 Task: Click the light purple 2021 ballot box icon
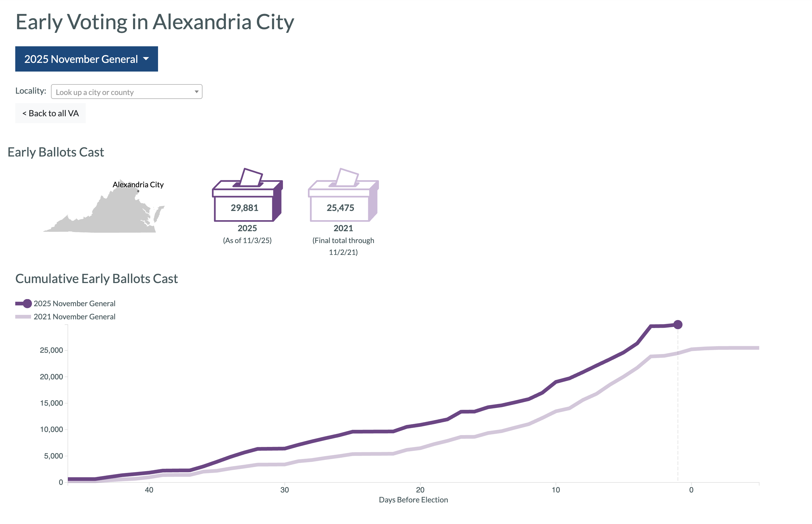343,195
